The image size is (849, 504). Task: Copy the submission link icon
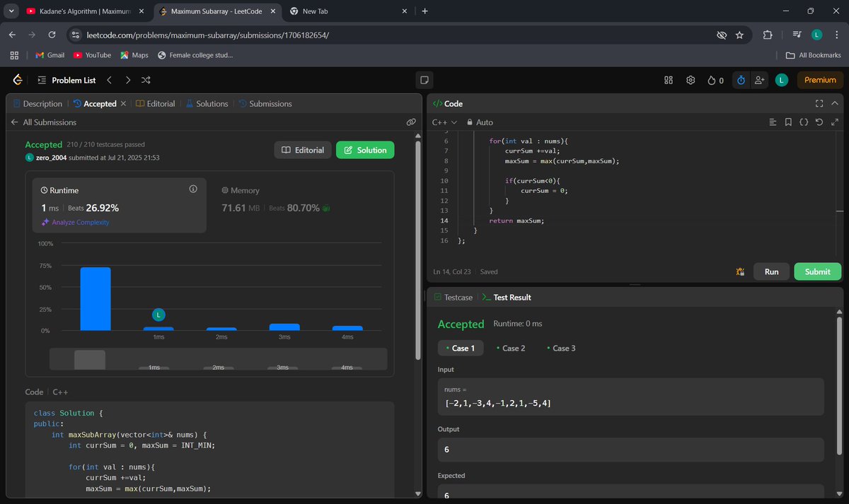pos(410,122)
